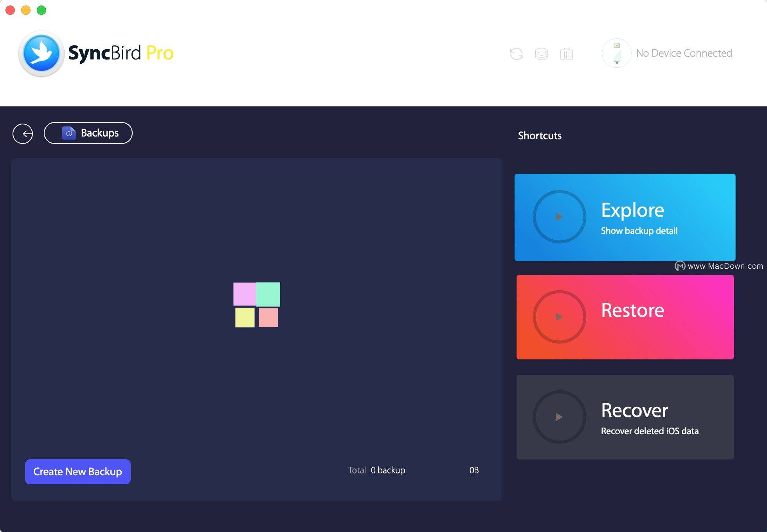
Task: Click the device connection cable icon
Action: coord(616,53)
